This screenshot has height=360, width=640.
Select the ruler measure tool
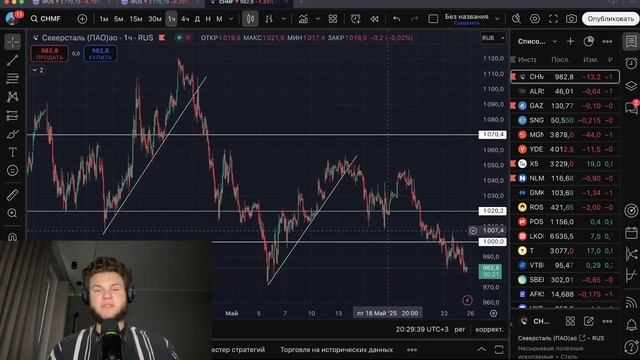tap(13, 195)
